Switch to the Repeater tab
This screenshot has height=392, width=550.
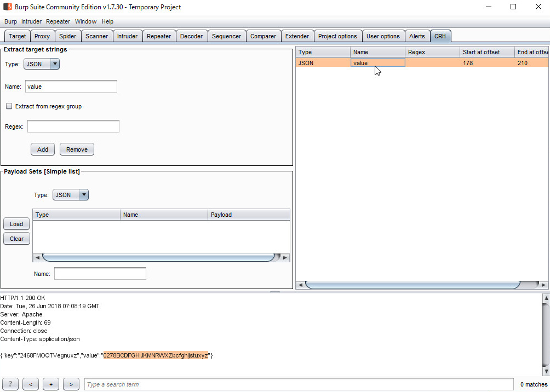point(159,36)
